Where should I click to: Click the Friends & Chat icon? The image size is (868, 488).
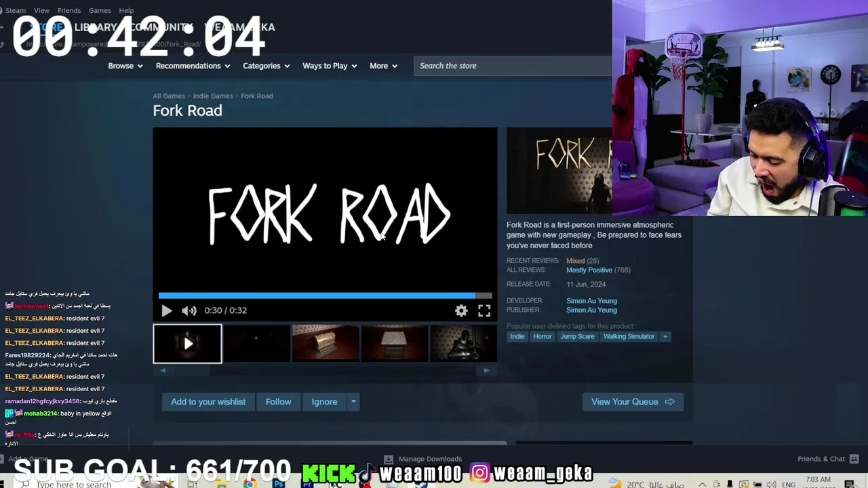854,459
